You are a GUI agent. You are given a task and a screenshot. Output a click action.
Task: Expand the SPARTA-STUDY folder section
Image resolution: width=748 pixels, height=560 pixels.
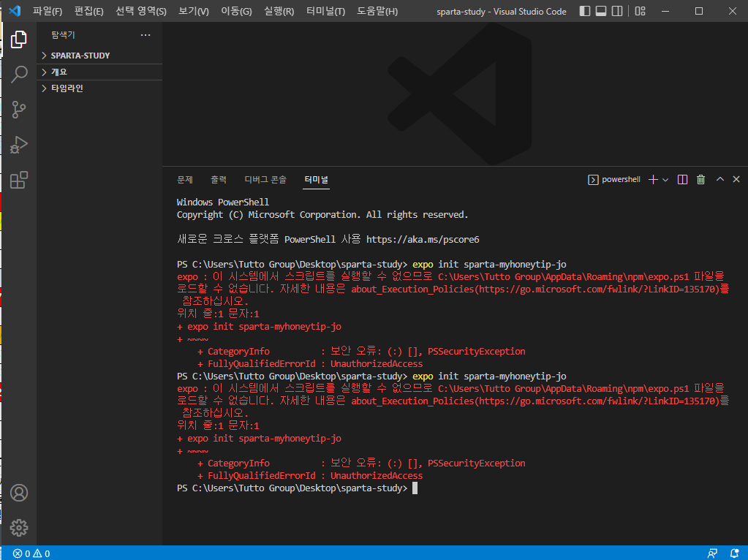coord(99,56)
